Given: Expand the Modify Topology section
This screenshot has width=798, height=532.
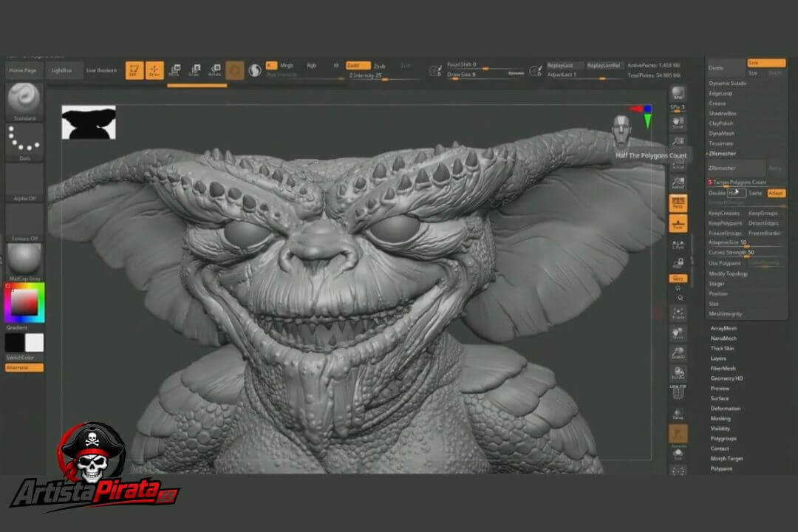Looking at the screenshot, I should [x=729, y=273].
